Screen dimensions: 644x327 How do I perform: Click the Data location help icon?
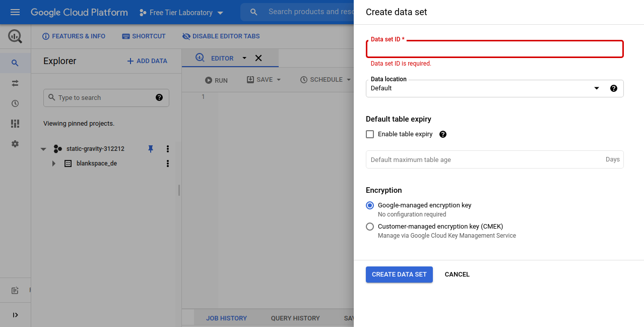point(614,88)
